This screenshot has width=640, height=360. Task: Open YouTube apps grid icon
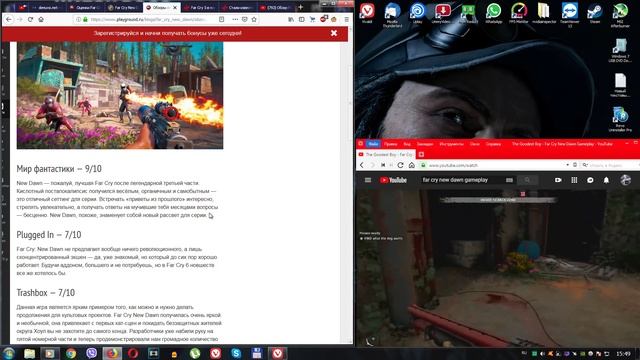point(574,180)
